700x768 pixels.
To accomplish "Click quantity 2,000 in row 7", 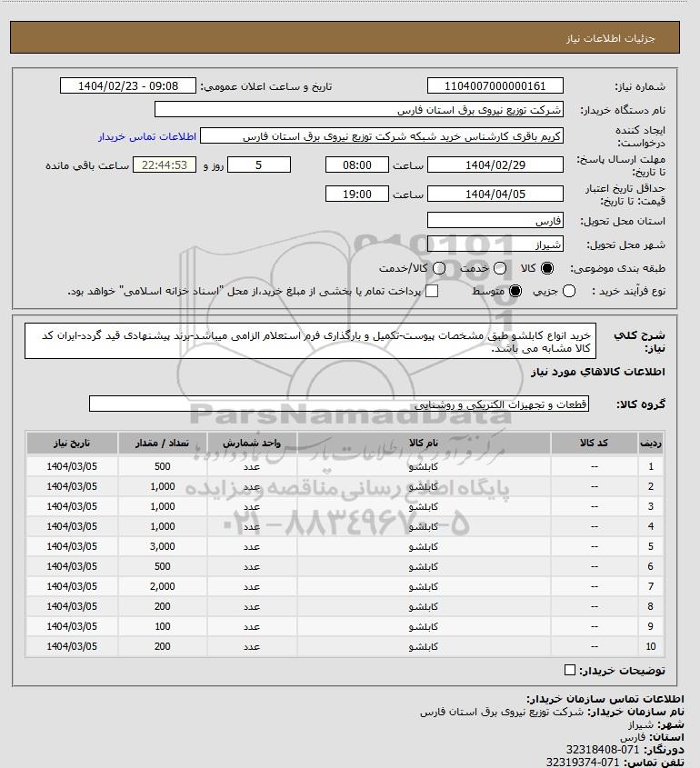I will (x=162, y=586).
